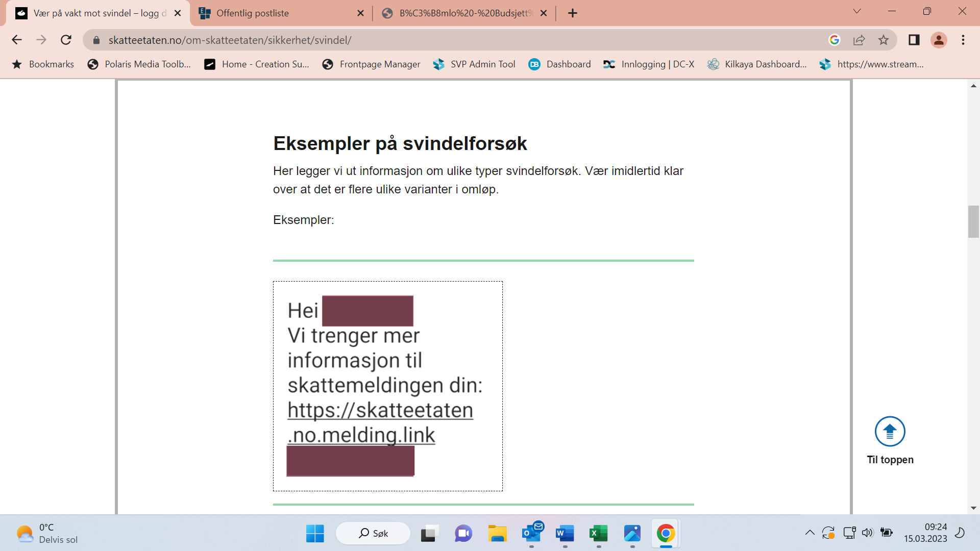Screen dimensions: 980x551
Task: Open the Chrome three-dot menu
Action: click(964, 39)
